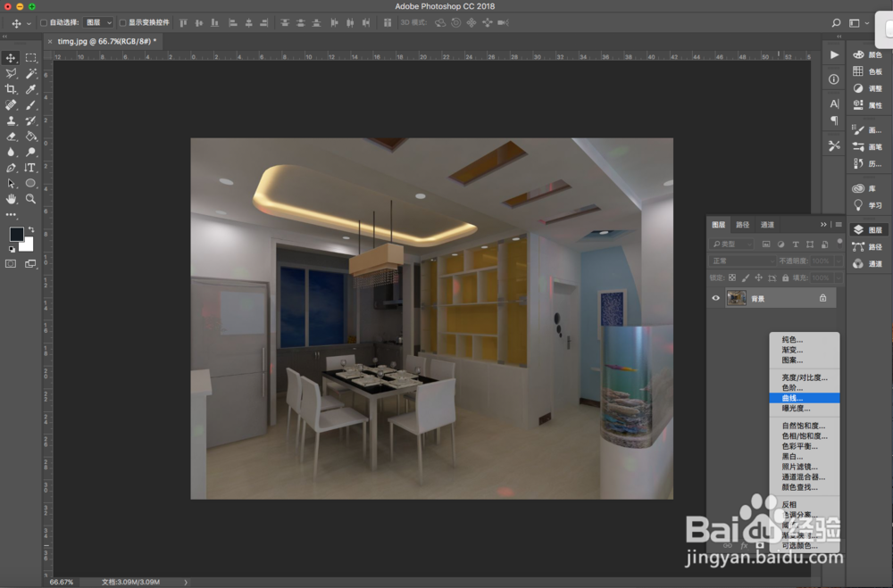Select the Paint Bucket tool
893x588 pixels.
pos(30,137)
